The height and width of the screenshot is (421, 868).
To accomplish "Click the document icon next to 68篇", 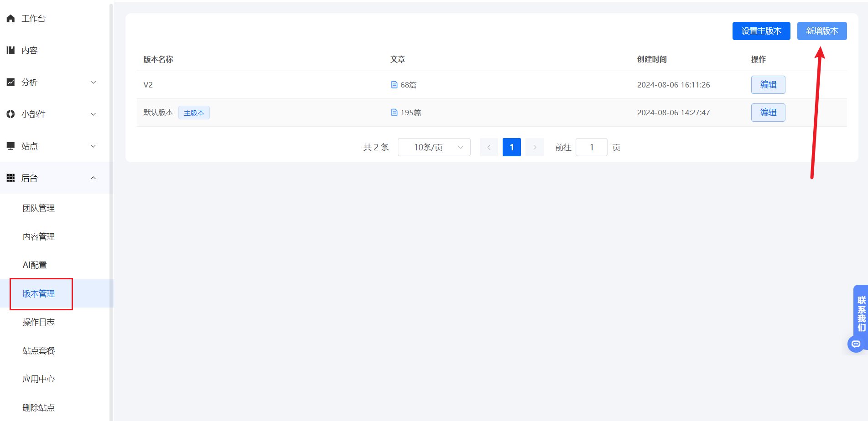I will [x=395, y=85].
